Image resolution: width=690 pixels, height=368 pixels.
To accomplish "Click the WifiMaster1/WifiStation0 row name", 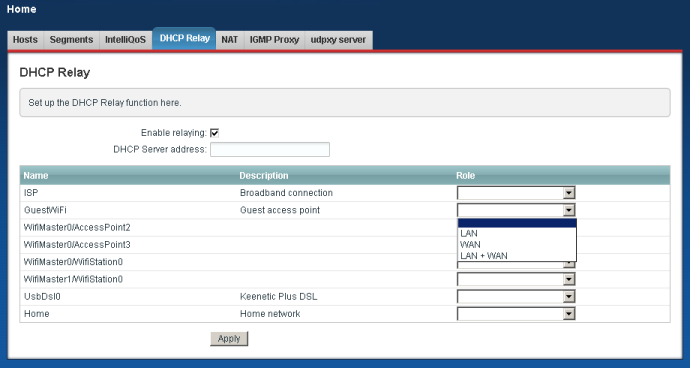I will click(73, 279).
